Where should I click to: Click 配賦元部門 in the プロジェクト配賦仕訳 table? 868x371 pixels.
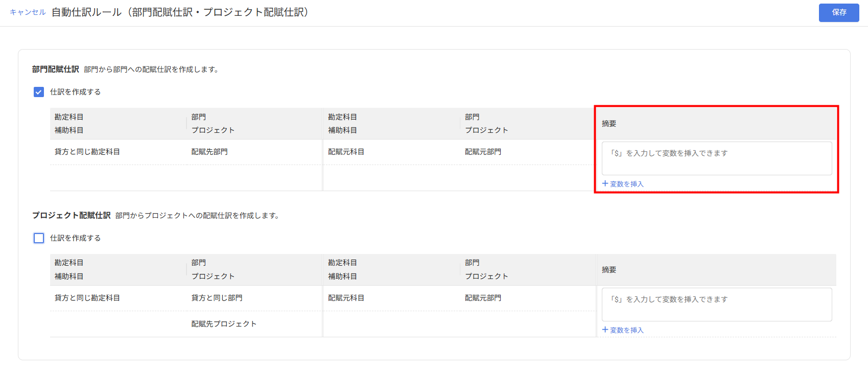coord(483,298)
